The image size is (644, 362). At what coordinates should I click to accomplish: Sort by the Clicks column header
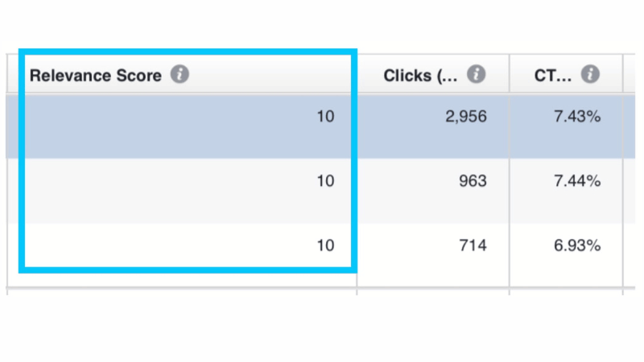pyautogui.click(x=420, y=76)
